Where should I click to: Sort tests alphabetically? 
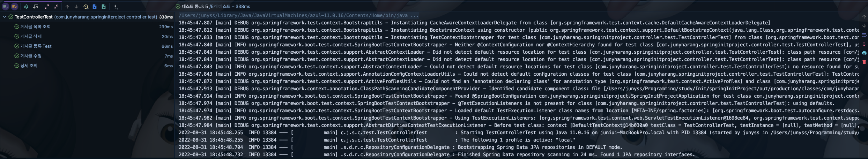tap(26, 7)
